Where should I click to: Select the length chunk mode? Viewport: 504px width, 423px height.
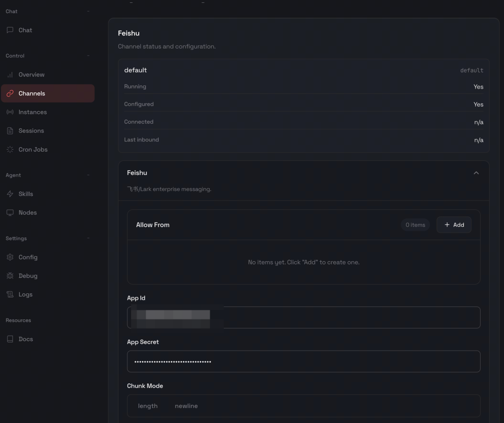coord(148,406)
